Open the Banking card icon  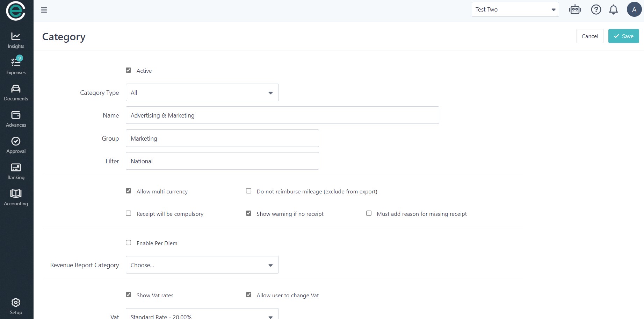(x=16, y=168)
